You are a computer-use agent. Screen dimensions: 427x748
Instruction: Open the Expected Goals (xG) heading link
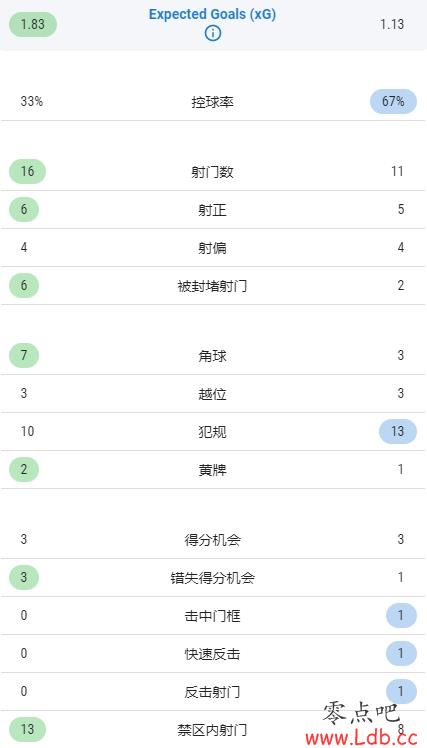pos(212,14)
